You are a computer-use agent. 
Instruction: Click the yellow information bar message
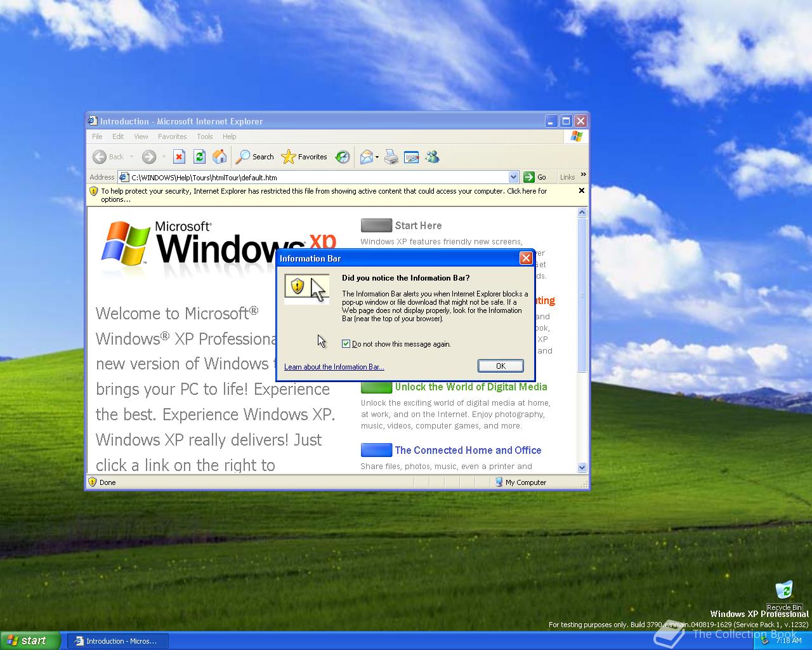click(324, 195)
